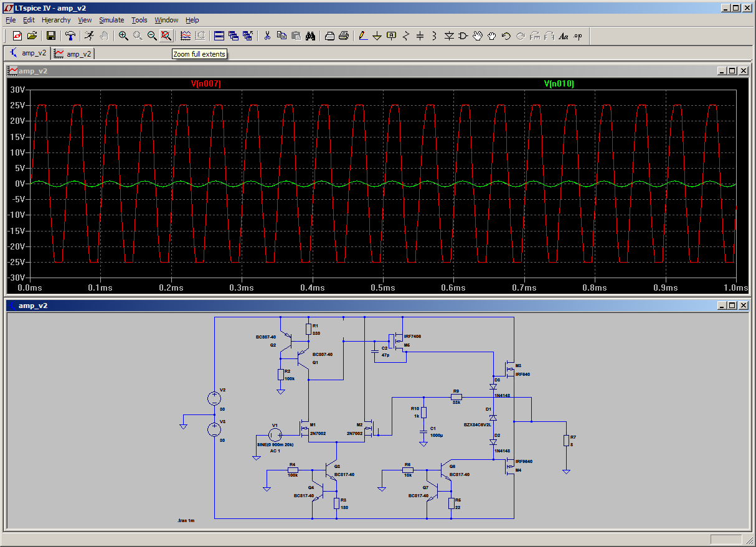The width and height of the screenshot is (756, 547).
Task: Select the Draw Wire pencil tool
Action: click(x=363, y=35)
